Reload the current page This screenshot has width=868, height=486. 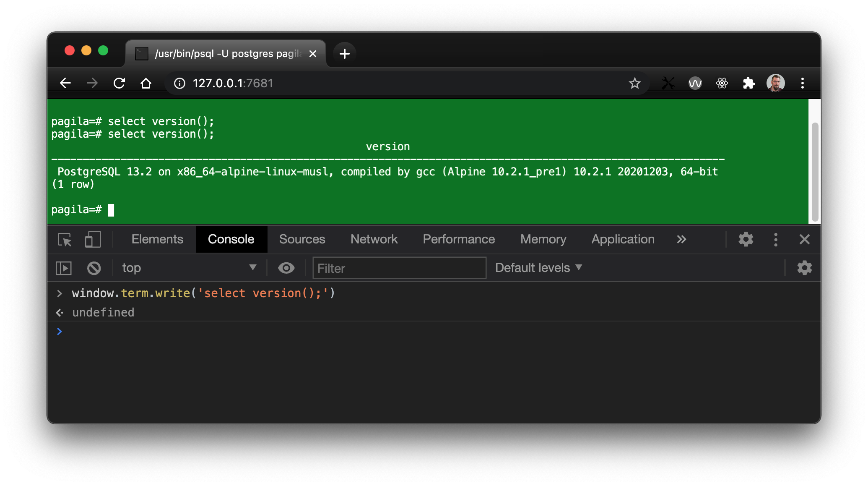click(119, 83)
